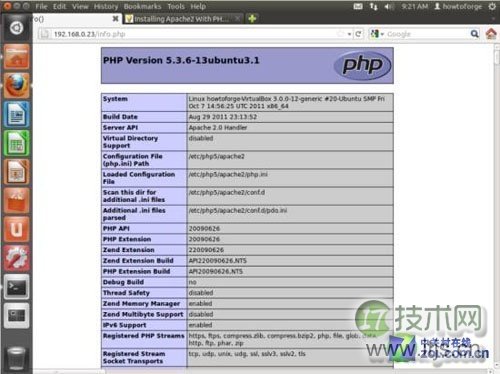This screenshot has width=500, height=374.
Task: Click the API20090626,NTS value
Action: (216, 271)
